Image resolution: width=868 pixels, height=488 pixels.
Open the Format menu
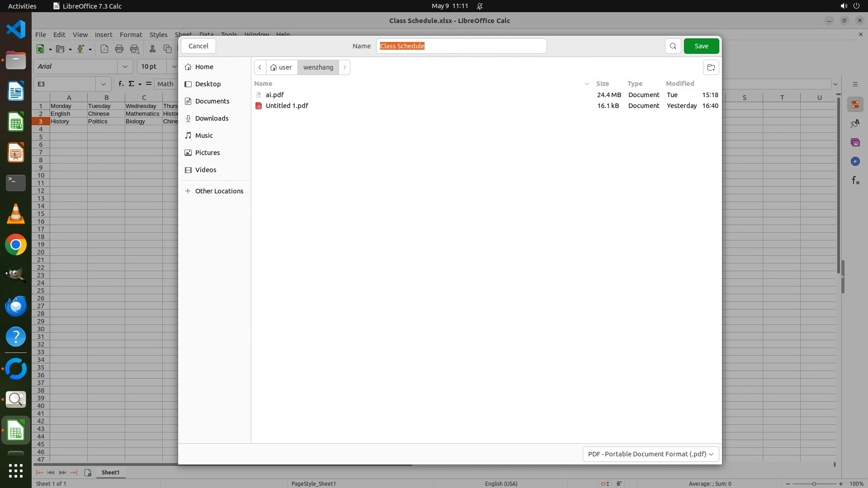click(131, 35)
